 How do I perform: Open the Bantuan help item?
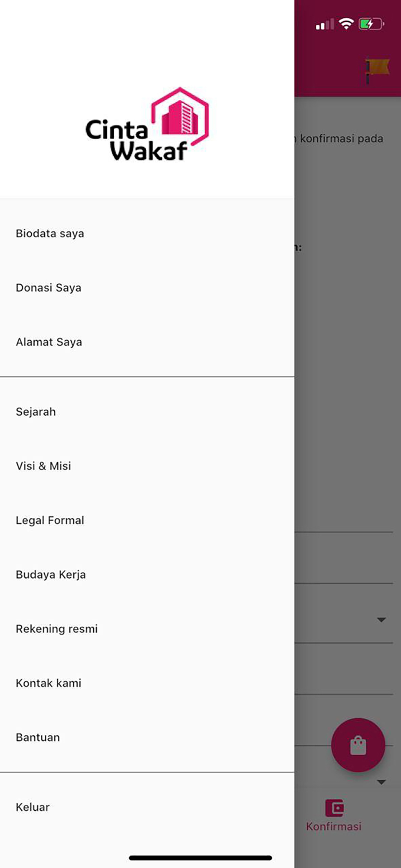pos(147,737)
